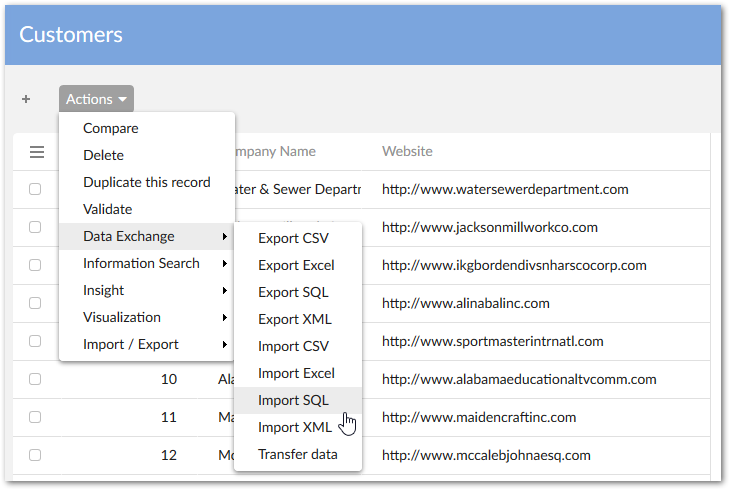Click the ID cell showing 10
This screenshot has height=490, width=730.
pos(169,379)
